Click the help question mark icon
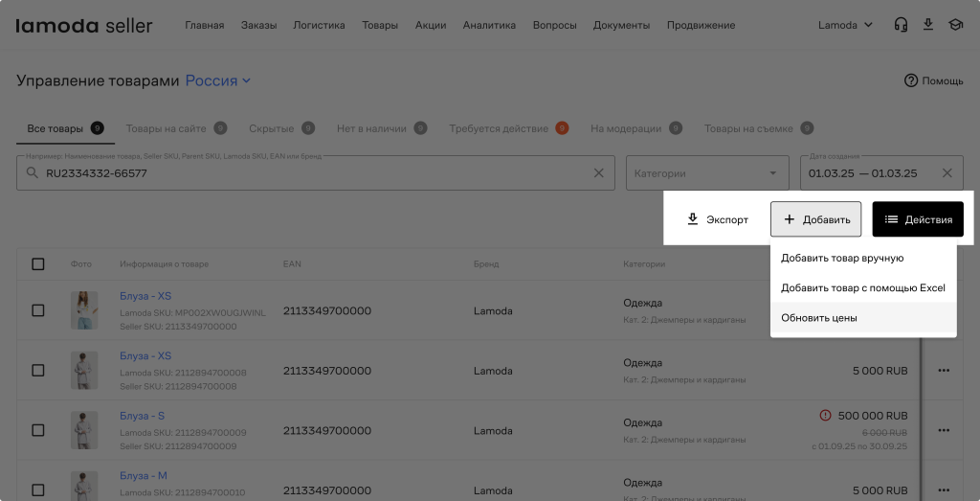 [x=911, y=80]
